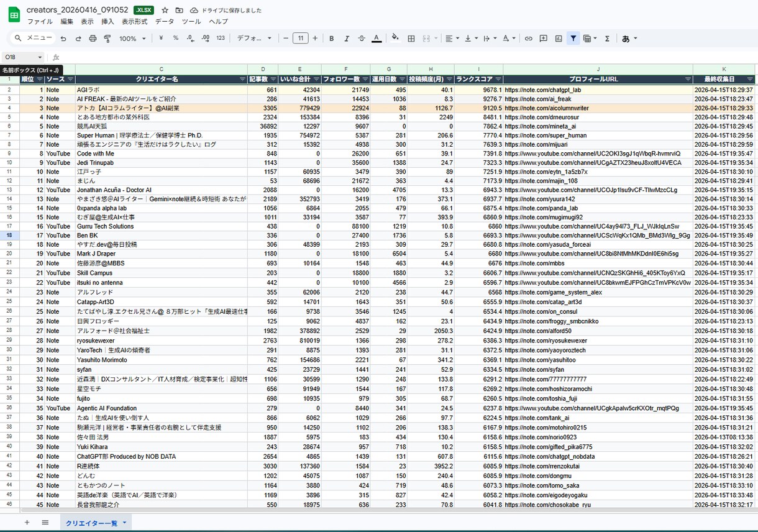
Task: Click the merge cells icon
Action: (426, 39)
